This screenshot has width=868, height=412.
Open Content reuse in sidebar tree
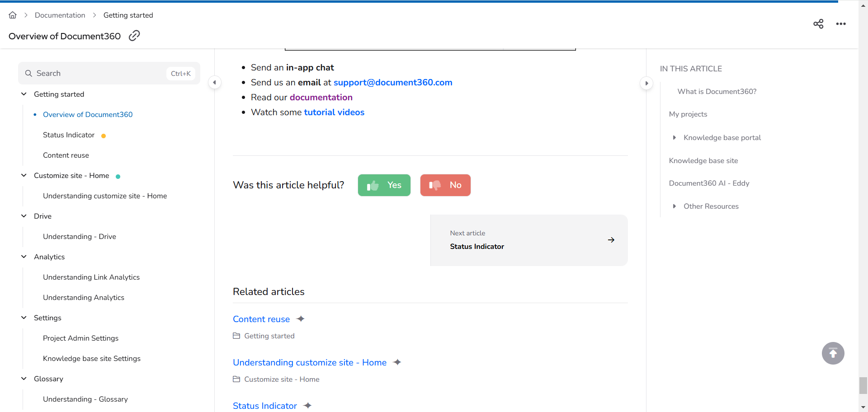click(66, 155)
